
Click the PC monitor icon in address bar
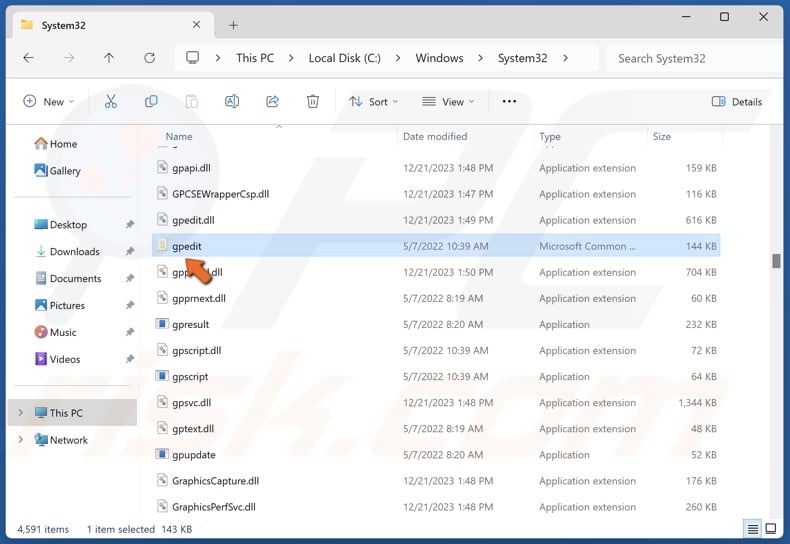coord(192,57)
